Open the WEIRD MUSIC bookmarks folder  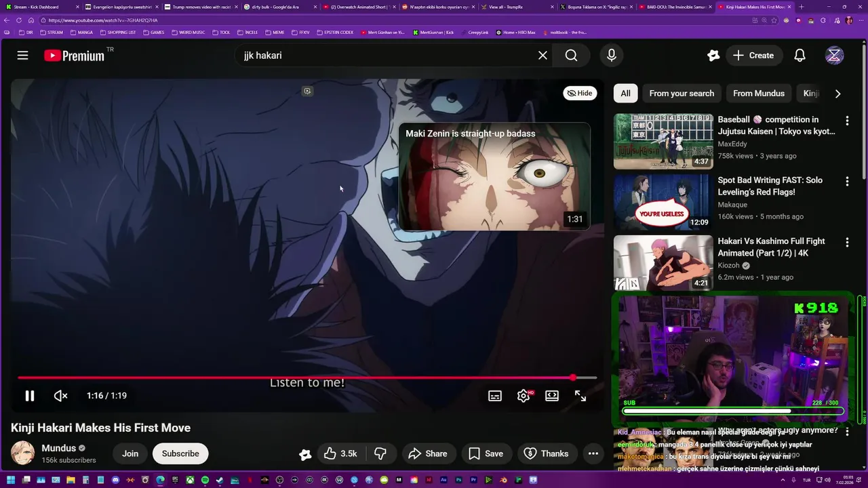[189, 33]
